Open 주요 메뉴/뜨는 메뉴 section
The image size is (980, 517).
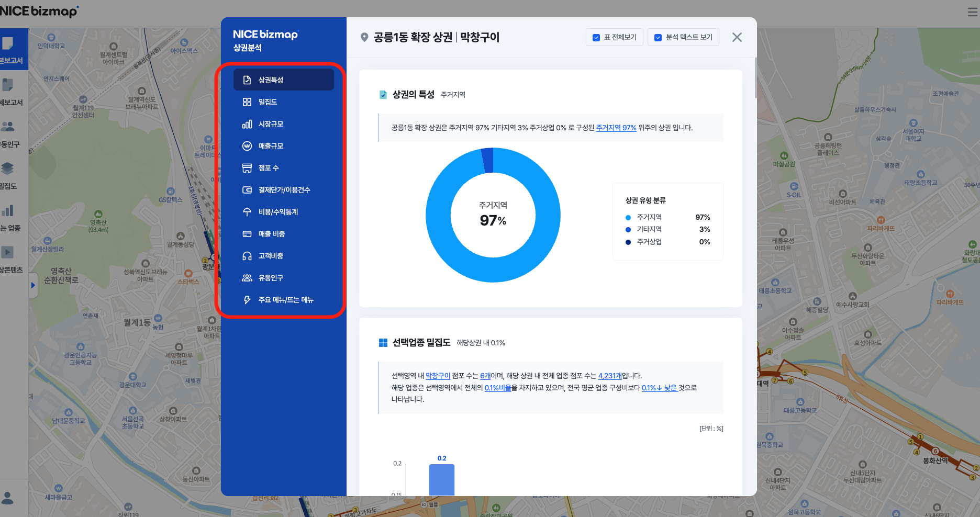[x=283, y=300]
